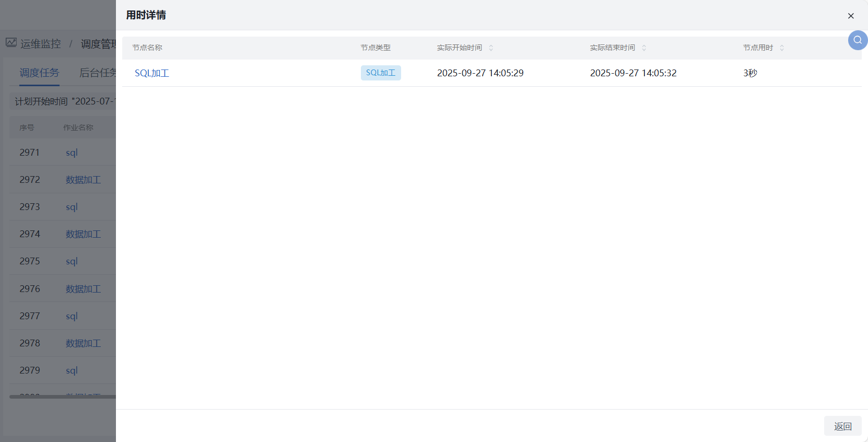Sort by 实际开始时间 column arrows

point(491,48)
